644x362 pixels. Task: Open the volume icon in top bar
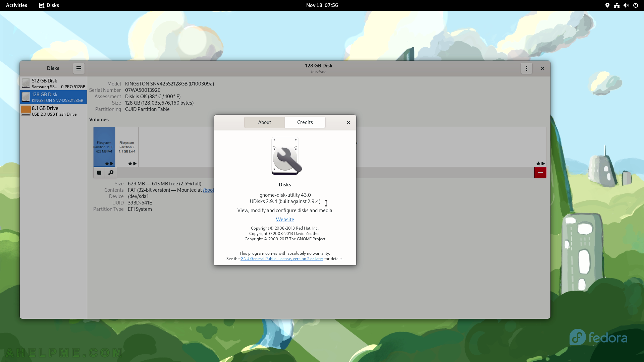click(x=626, y=5)
